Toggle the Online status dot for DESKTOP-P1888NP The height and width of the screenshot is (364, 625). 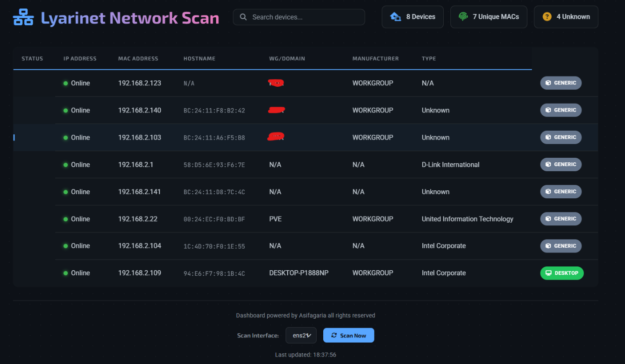click(x=67, y=273)
